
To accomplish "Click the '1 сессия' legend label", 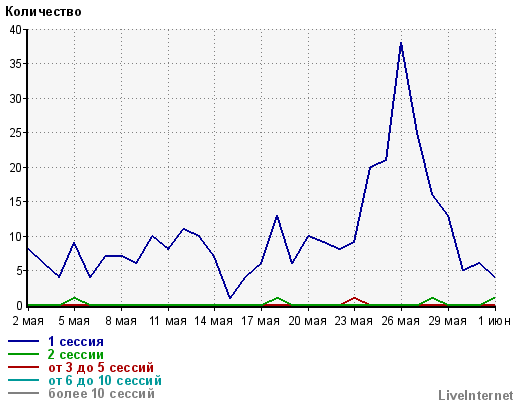I will [76, 342].
